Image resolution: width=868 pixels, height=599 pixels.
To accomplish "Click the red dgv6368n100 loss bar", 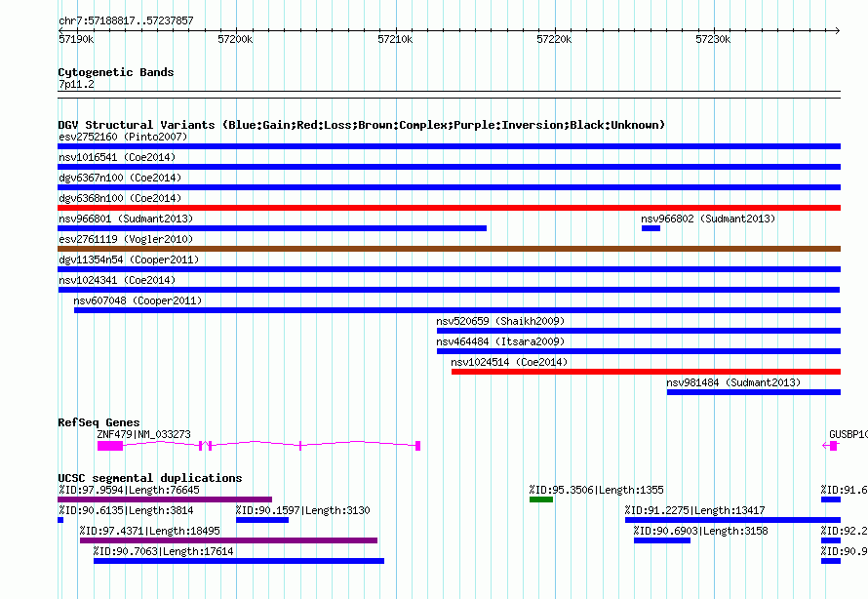I will [449, 208].
